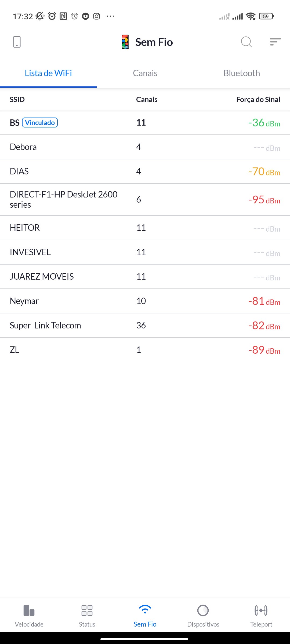The image size is (290, 644).
Task: Tap the search magnifier icon
Action: (246, 42)
